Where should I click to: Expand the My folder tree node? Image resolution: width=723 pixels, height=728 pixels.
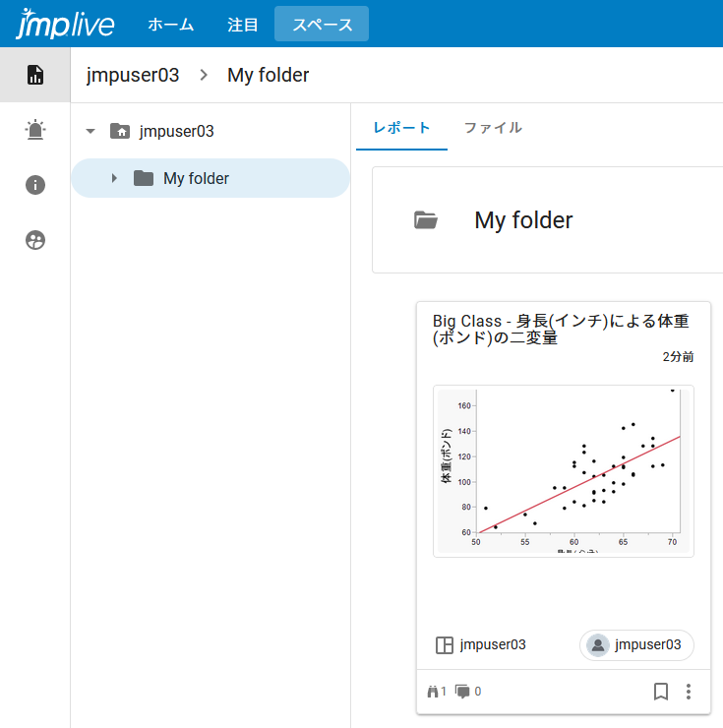coord(114,178)
